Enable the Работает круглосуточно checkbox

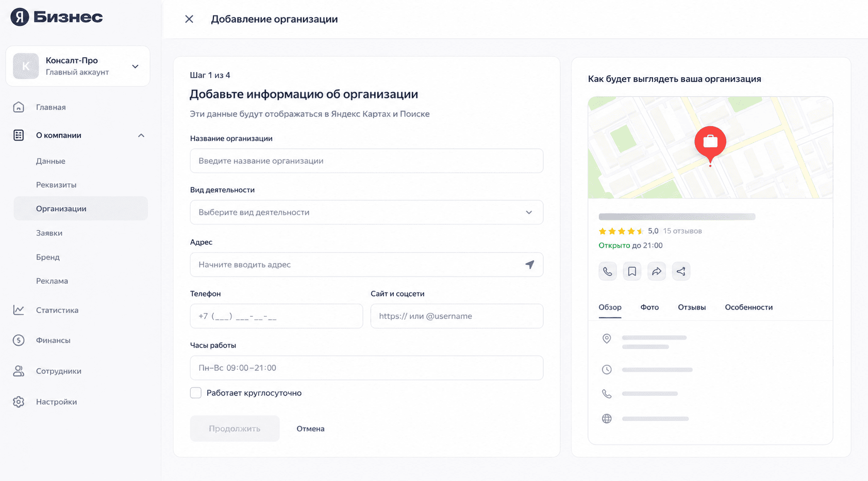[196, 393]
